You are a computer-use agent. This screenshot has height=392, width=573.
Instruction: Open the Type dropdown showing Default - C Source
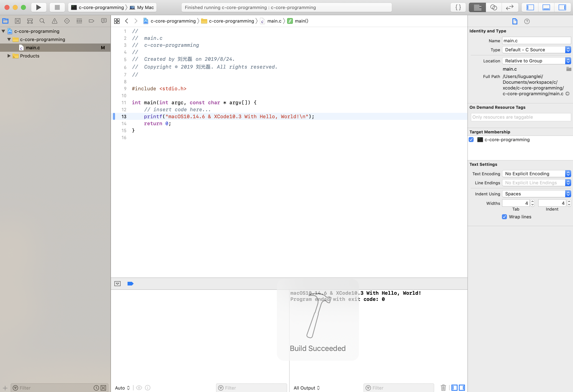536,50
